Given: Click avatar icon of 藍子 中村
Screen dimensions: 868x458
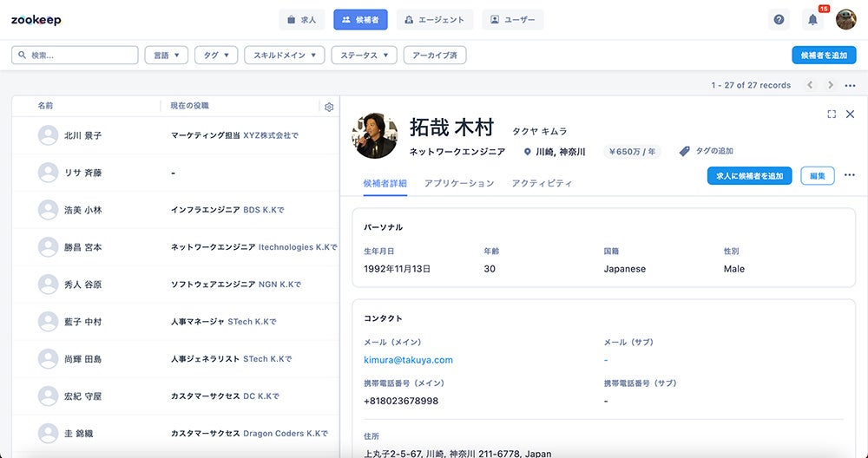Looking at the screenshot, I should [x=48, y=322].
